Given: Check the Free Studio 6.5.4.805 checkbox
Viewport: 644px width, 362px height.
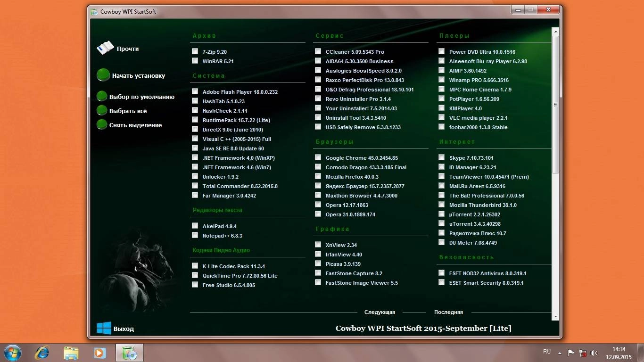Looking at the screenshot, I should pyautogui.click(x=195, y=285).
